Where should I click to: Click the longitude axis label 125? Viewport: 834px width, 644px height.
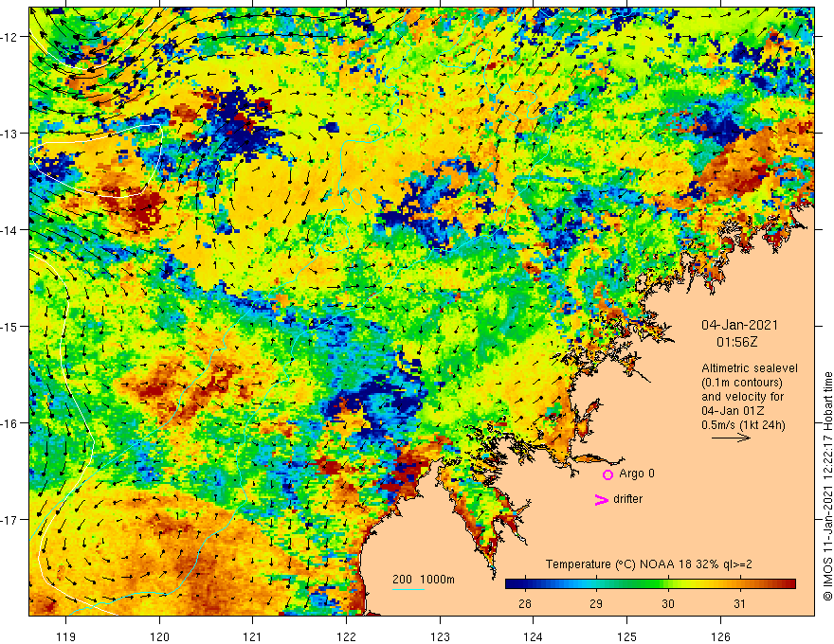click(626, 636)
